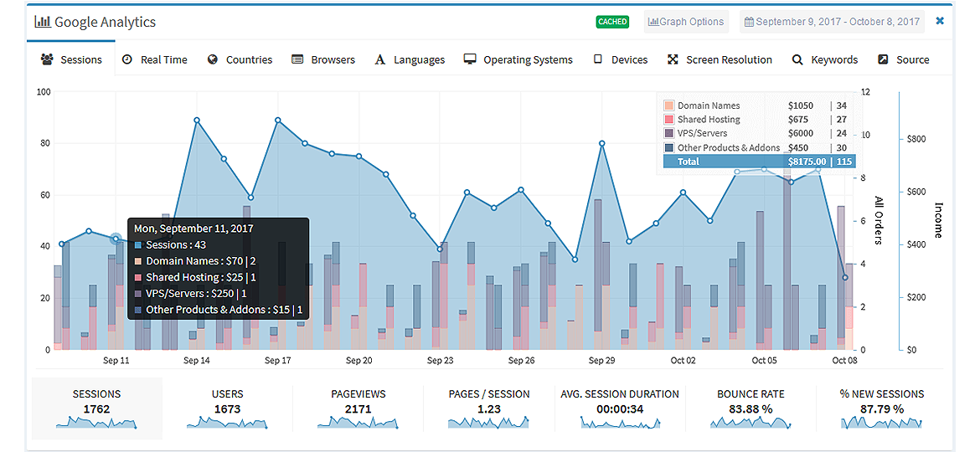Click the Sep 14 sessions peak point

(x=196, y=120)
